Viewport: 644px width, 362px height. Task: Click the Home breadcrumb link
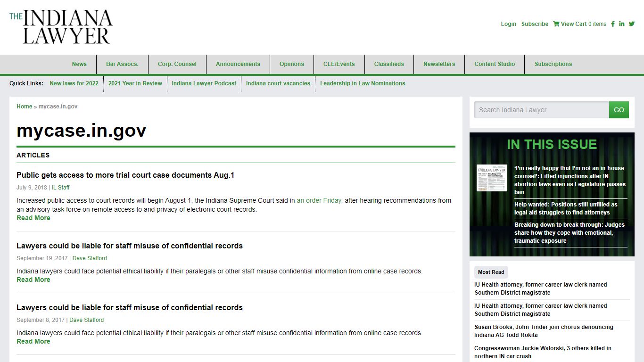[x=24, y=107]
